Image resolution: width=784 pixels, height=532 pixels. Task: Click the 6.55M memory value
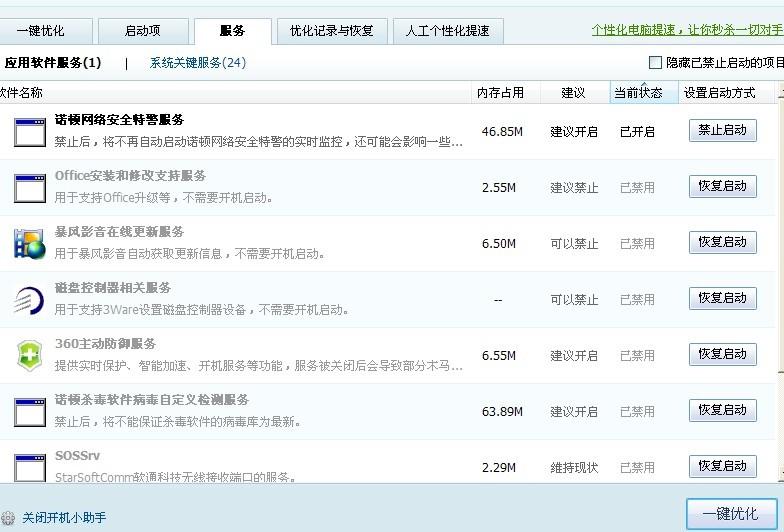coord(498,356)
